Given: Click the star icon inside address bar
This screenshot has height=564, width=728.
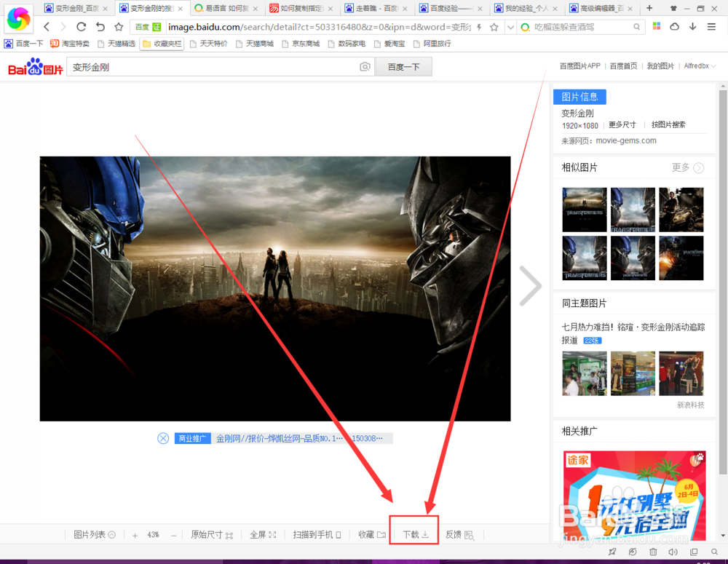Looking at the screenshot, I should [494, 28].
